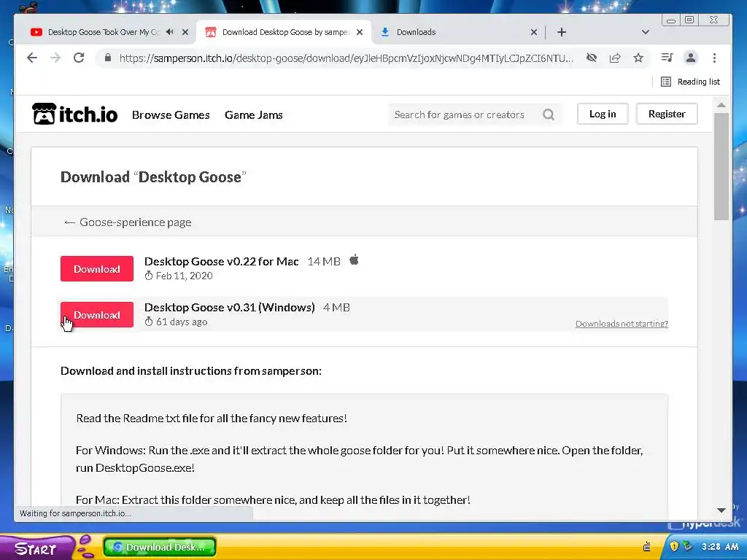Go back using the browser back arrow

pyautogui.click(x=32, y=58)
